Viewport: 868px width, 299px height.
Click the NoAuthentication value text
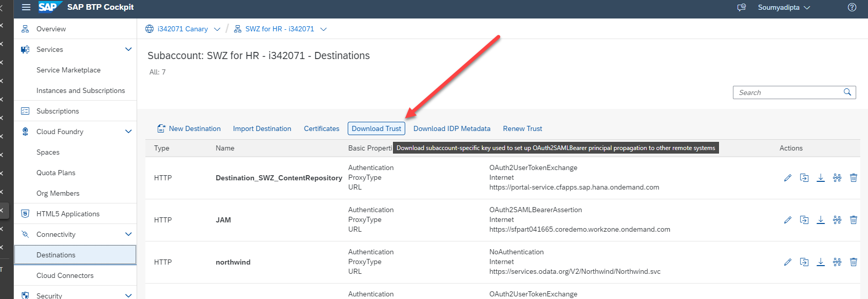click(x=517, y=252)
